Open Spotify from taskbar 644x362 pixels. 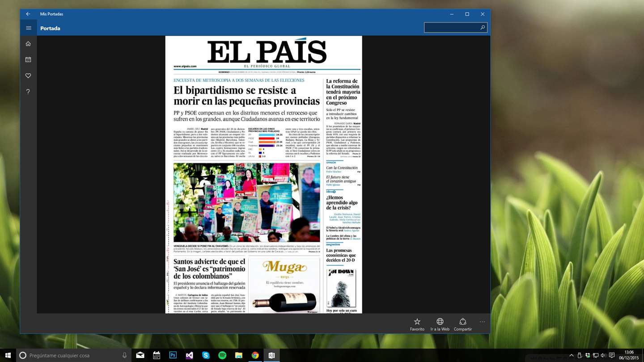[x=222, y=355]
